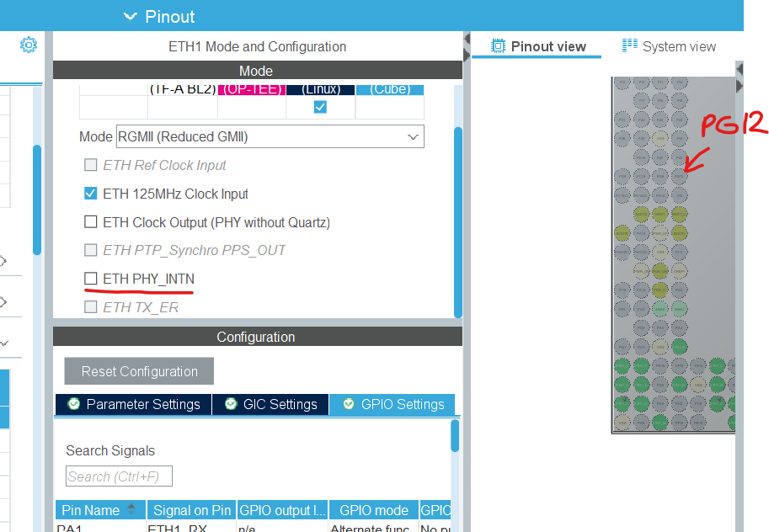Click the left sidebar vertical scrollbar
Screen dimensions: 769x532
click(x=37, y=199)
